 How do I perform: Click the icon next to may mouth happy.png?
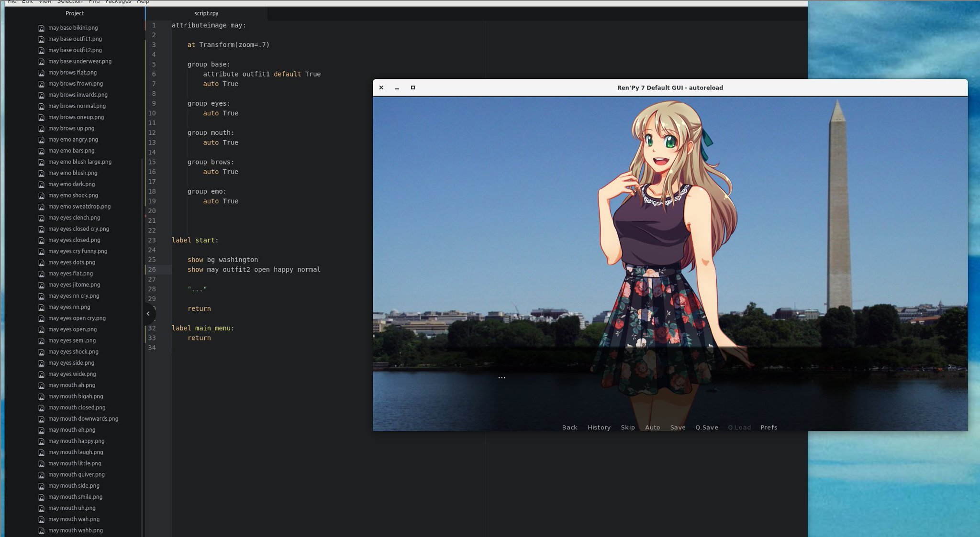(x=42, y=441)
